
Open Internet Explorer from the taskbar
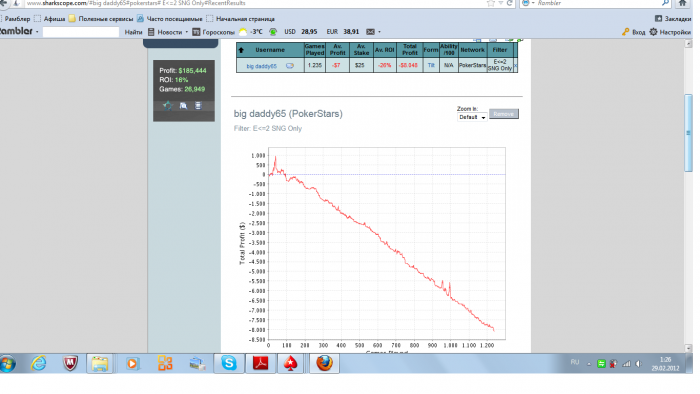(x=39, y=363)
